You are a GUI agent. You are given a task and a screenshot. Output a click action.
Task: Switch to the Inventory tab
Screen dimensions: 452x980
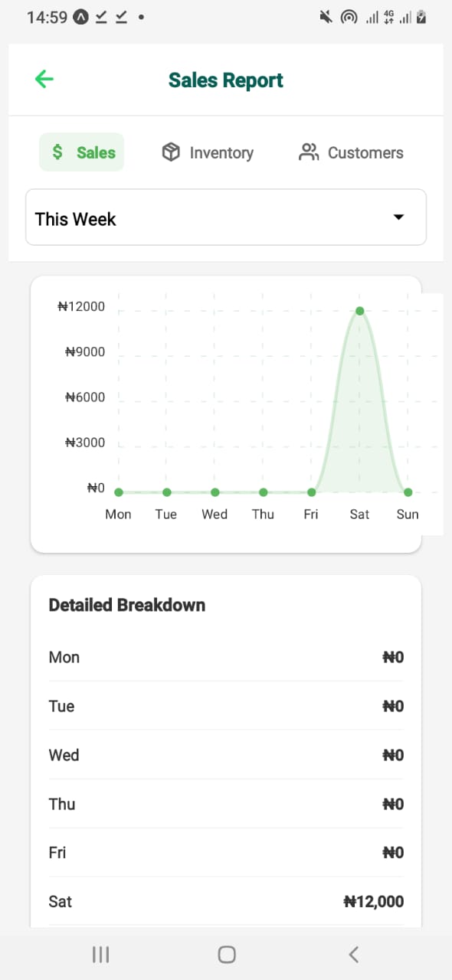tap(207, 152)
